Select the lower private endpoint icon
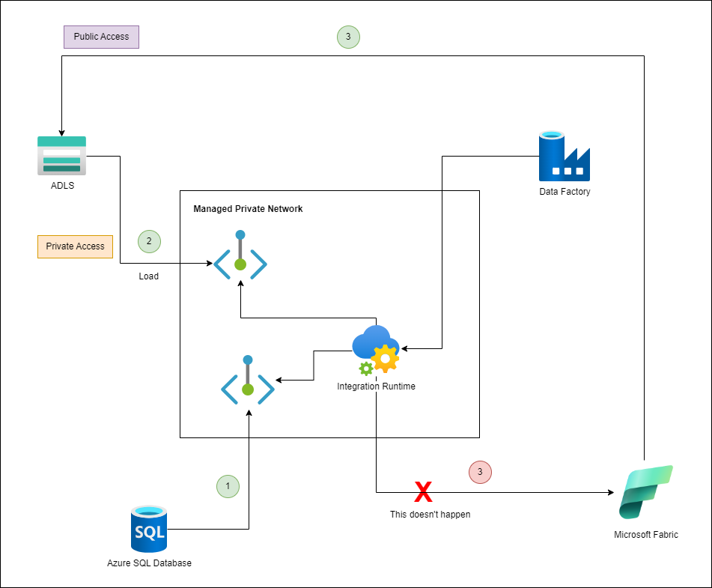This screenshot has width=712, height=588. point(248,381)
